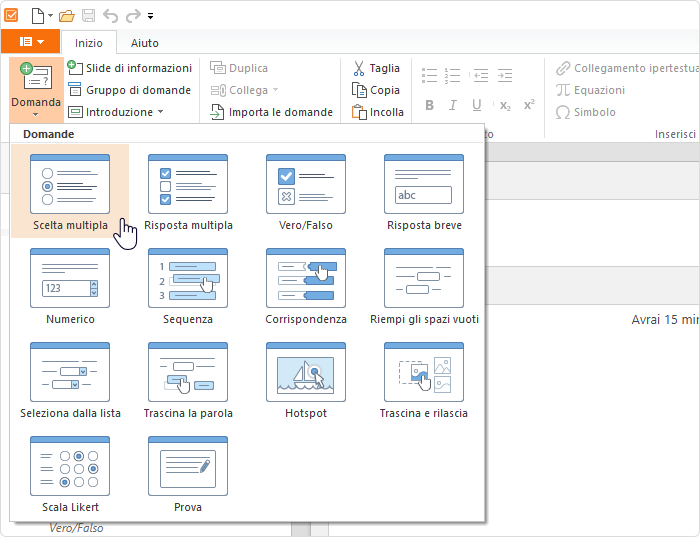Choose the Vero/Falso question type
The image size is (700, 537).
pyautogui.click(x=306, y=191)
